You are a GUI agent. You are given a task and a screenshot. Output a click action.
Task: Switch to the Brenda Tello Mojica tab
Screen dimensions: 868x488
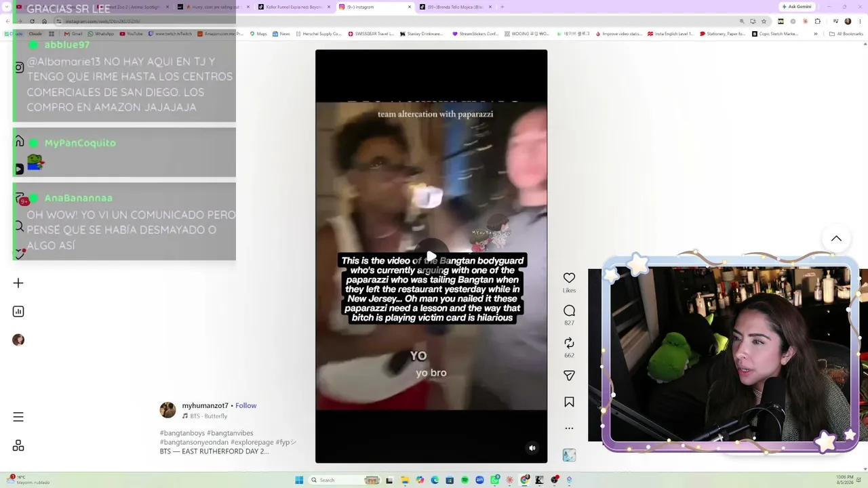point(456,7)
